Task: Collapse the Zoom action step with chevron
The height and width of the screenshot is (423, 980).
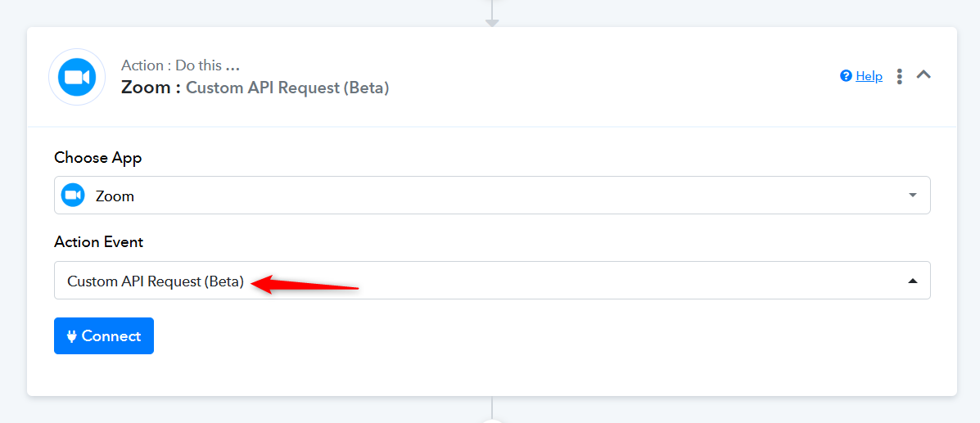Action: (x=924, y=74)
